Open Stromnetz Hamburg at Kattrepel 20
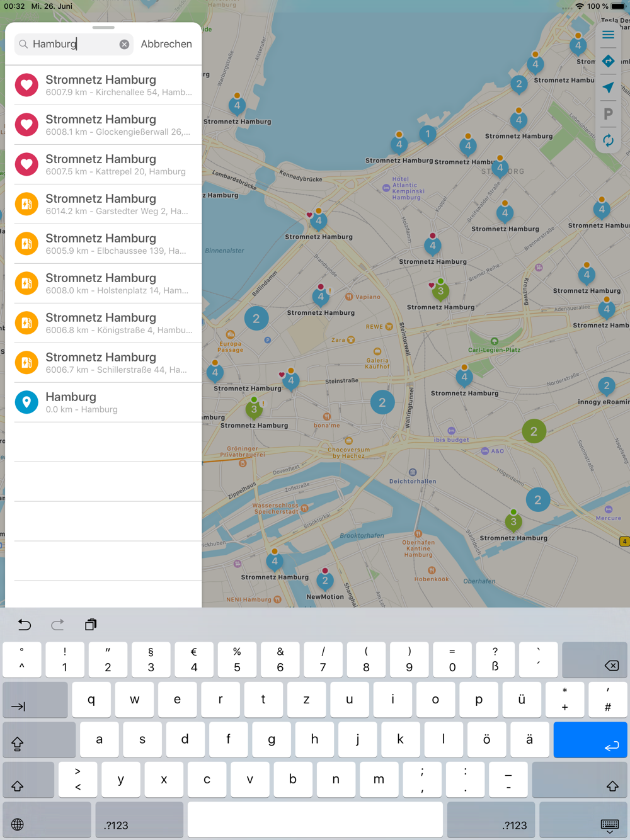630x840 pixels. (x=104, y=164)
